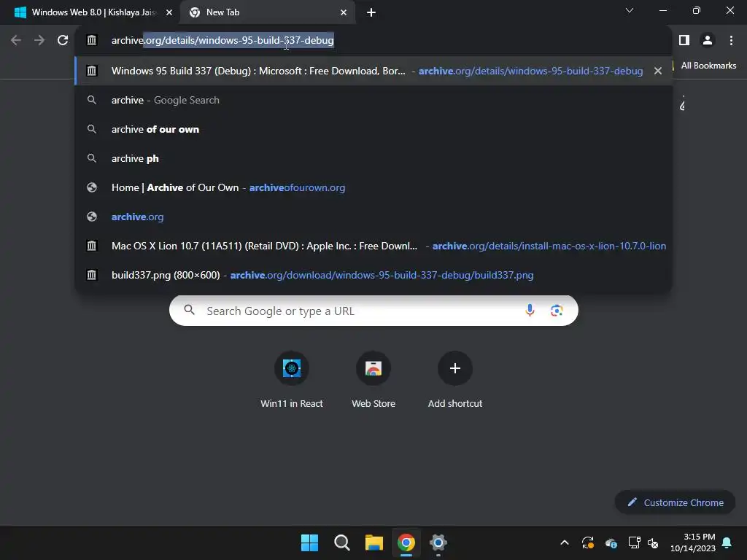Screen dimensions: 747x560
Task: Start voice search with microphone icon
Action: pyautogui.click(x=530, y=311)
